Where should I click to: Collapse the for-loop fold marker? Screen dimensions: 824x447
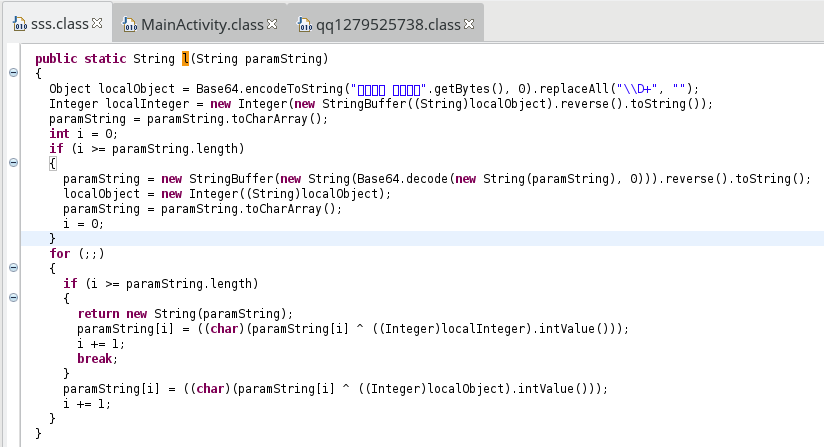click(x=13, y=267)
